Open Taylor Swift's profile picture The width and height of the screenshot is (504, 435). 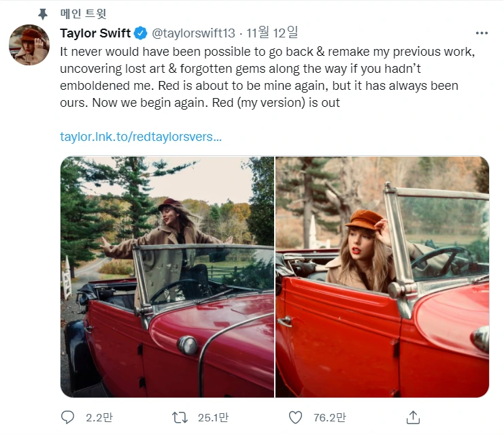pos(29,46)
